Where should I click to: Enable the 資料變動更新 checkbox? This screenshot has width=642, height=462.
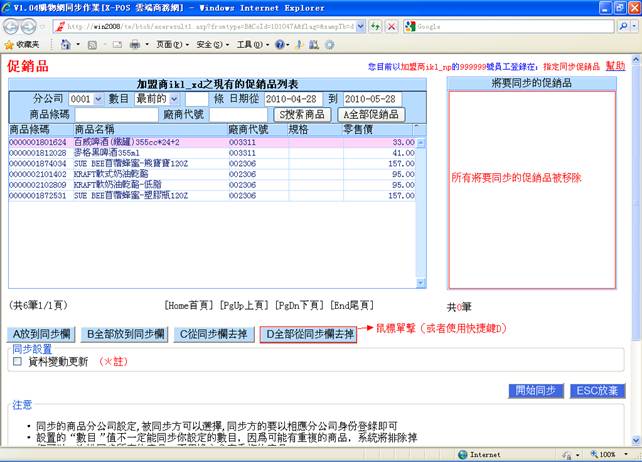click(x=17, y=361)
